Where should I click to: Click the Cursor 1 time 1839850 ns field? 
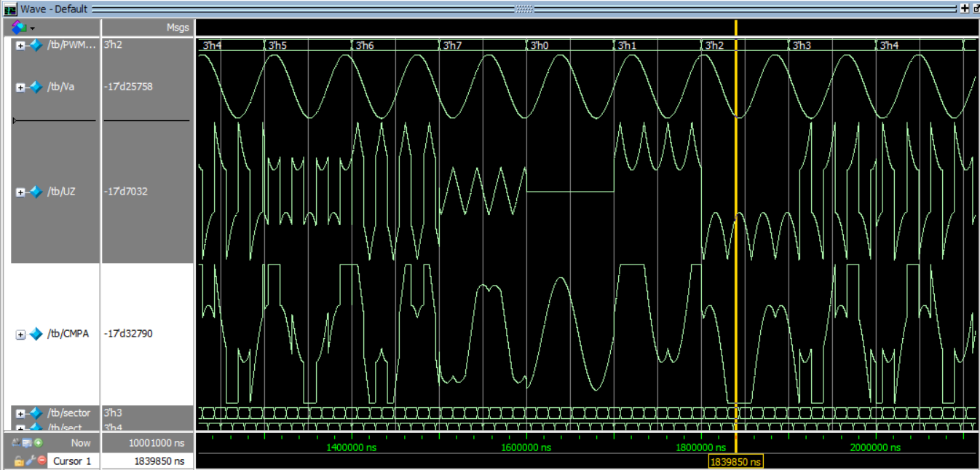click(x=147, y=461)
